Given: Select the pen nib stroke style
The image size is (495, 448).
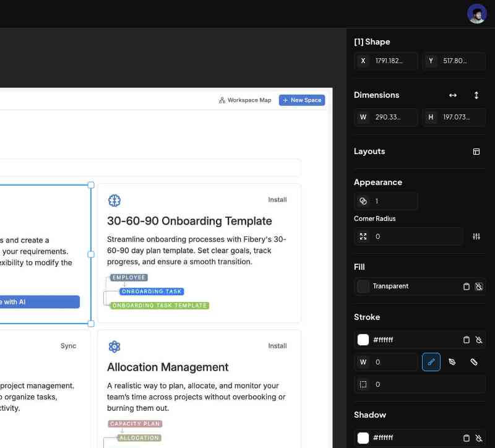Looking at the screenshot, I should tap(452, 362).
